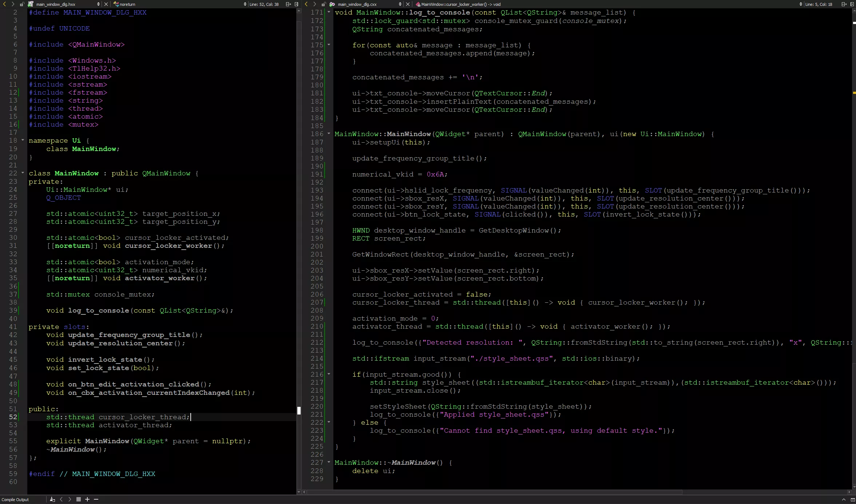The width and height of the screenshot is (856, 504).
Task: Click the Line: 52, Col: 38 indicator
Action: point(264,4)
